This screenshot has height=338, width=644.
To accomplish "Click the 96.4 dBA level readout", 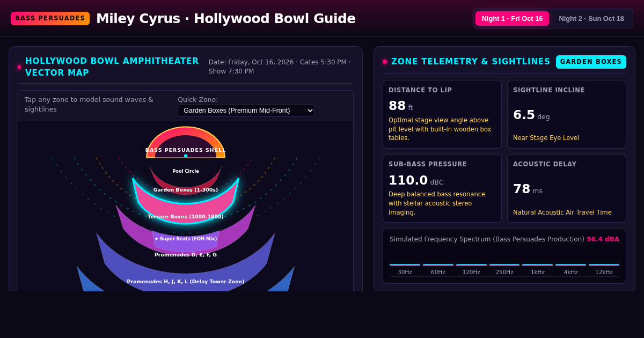I will click(603, 239).
